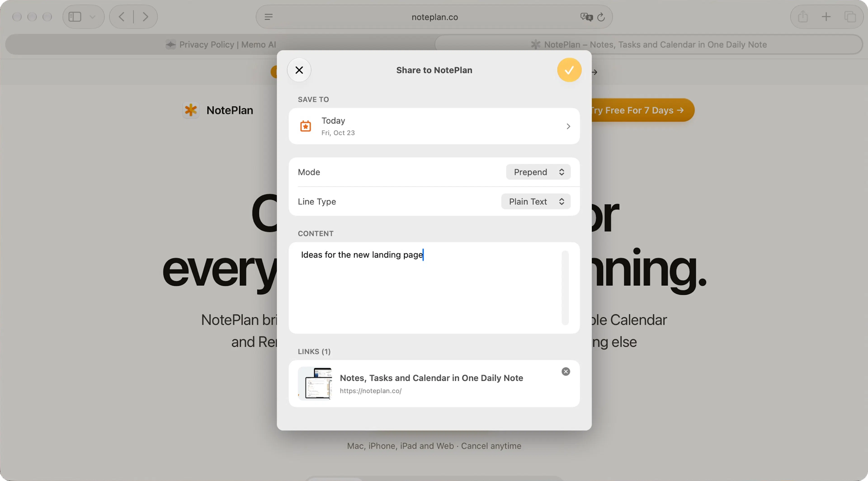Click the Mode label
868x481 pixels.
[309, 172]
